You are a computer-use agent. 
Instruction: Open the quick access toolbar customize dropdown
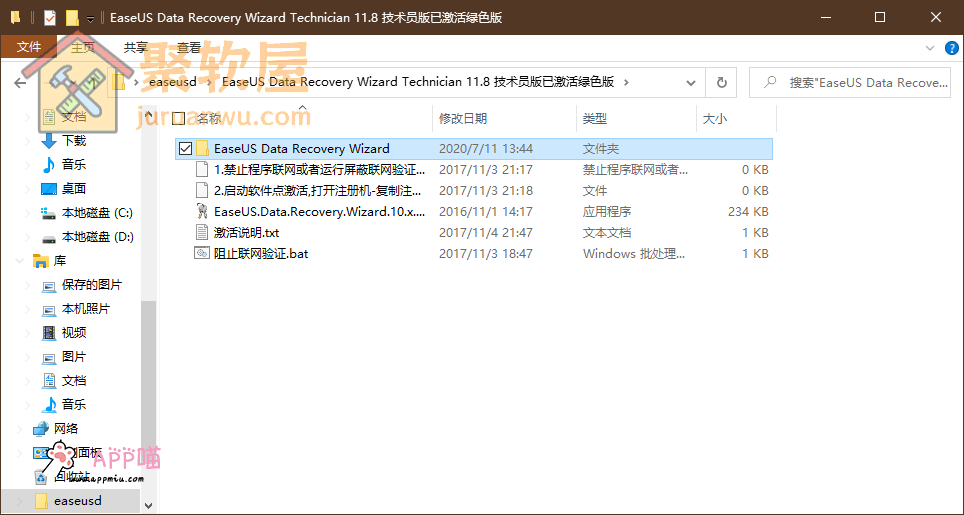click(x=90, y=19)
